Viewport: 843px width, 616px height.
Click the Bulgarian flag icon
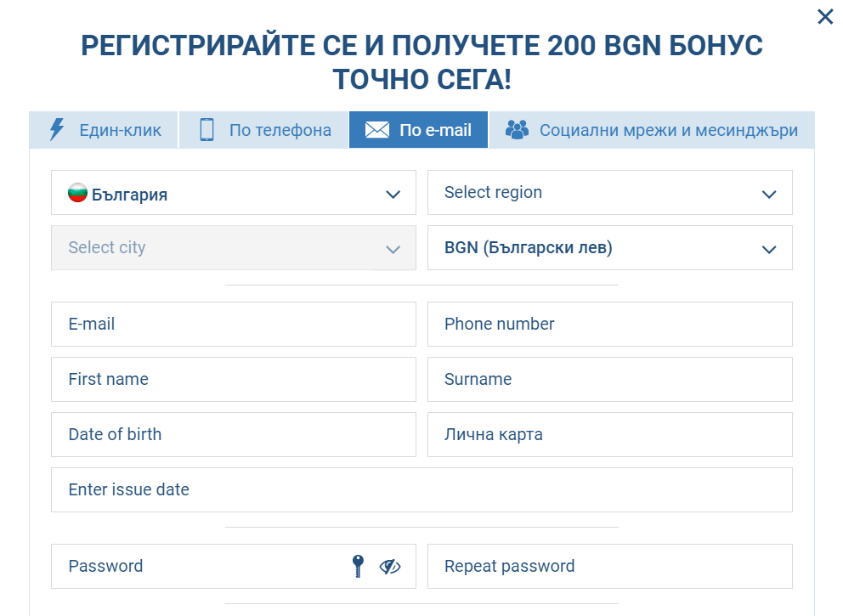click(77, 192)
